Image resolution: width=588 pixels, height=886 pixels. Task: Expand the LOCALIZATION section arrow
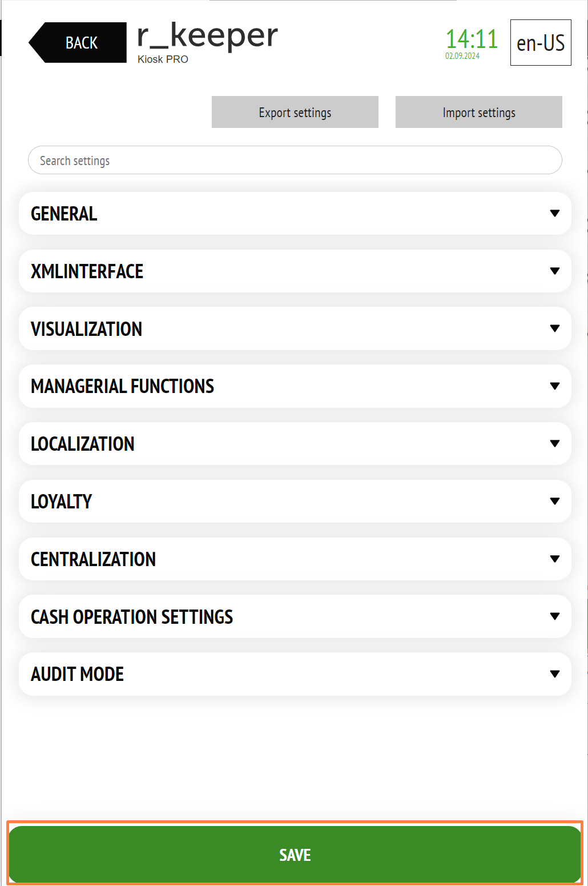pyautogui.click(x=554, y=443)
